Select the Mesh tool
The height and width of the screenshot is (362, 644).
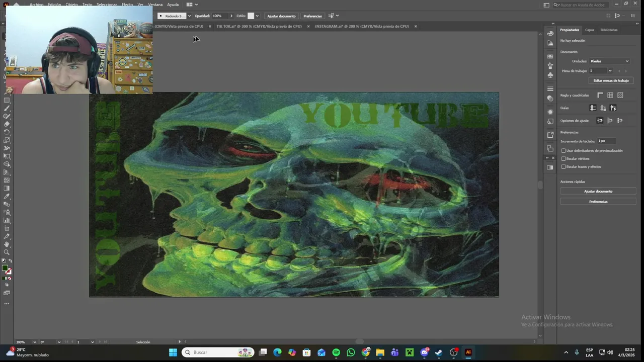tap(7, 180)
